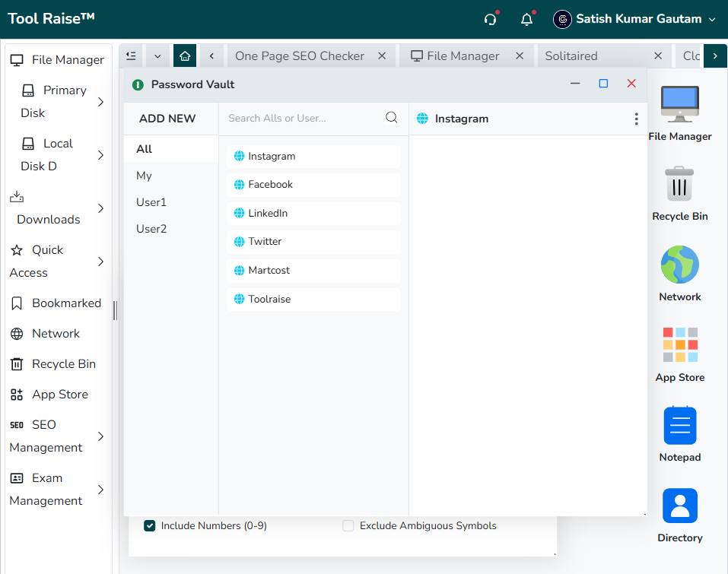Image resolution: width=728 pixels, height=574 pixels.
Task: Expand the Primary Disk chevron
Action: [100, 102]
